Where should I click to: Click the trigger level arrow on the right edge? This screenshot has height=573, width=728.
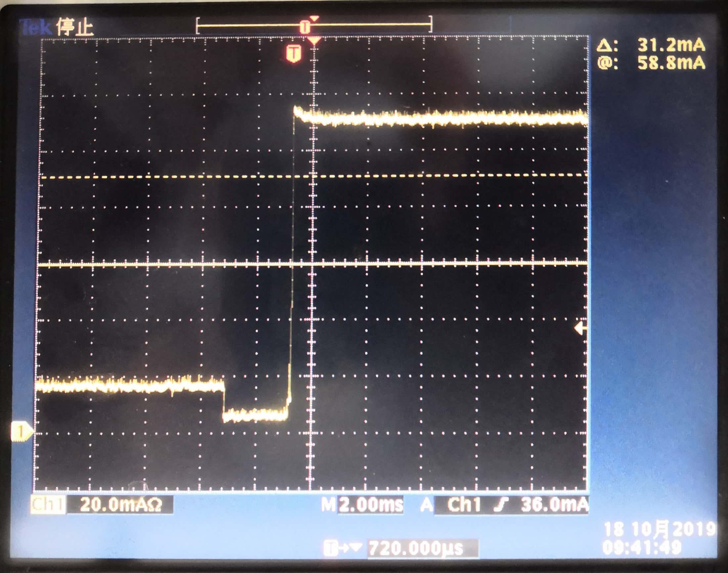580,328
